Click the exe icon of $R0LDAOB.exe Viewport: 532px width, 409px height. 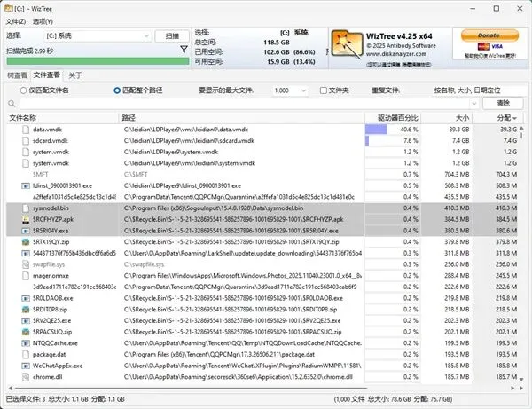26,298
